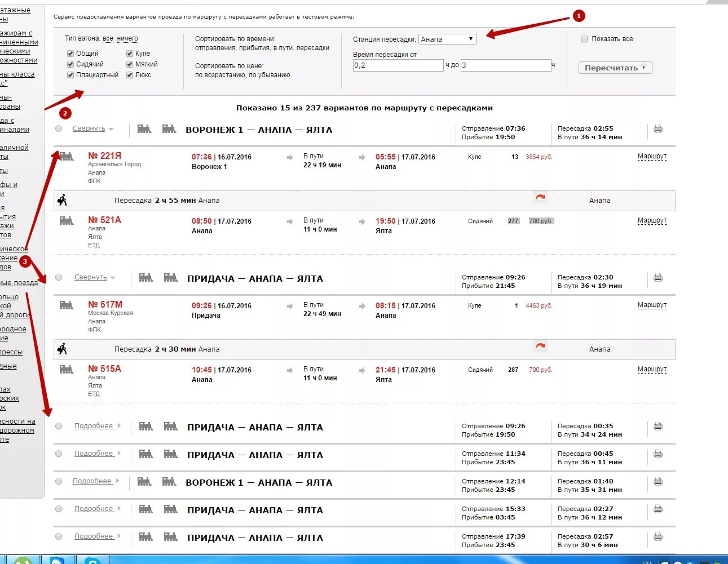Screen dimensions: 728x564
Task: Click the walking passenger icon in the 2 ч 30 мин transfer row
Action: tap(62, 349)
